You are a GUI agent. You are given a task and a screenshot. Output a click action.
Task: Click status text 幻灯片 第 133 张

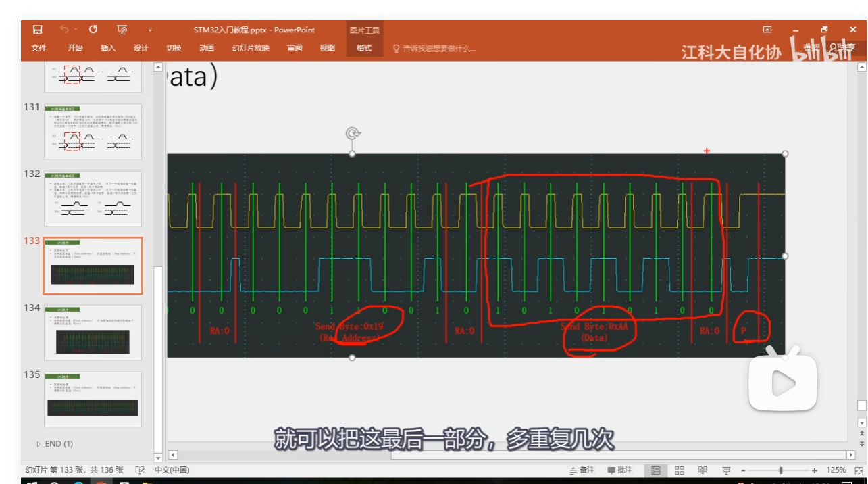click(x=53, y=470)
